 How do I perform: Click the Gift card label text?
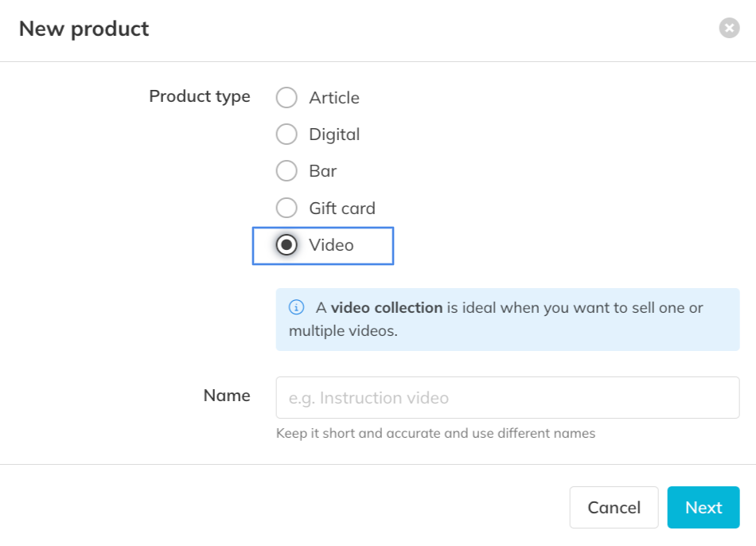pyautogui.click(x=342, y=209)
